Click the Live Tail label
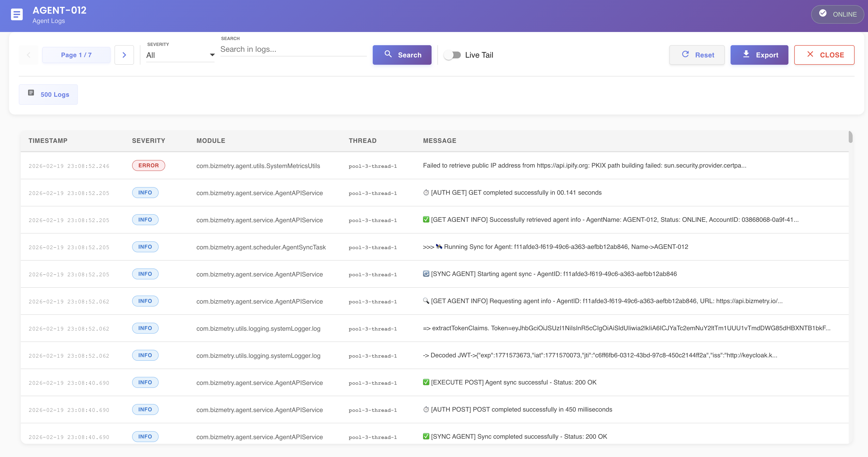The height and width of the screenshot is (457, 868). pyautogui.click(x=479, y=55)
